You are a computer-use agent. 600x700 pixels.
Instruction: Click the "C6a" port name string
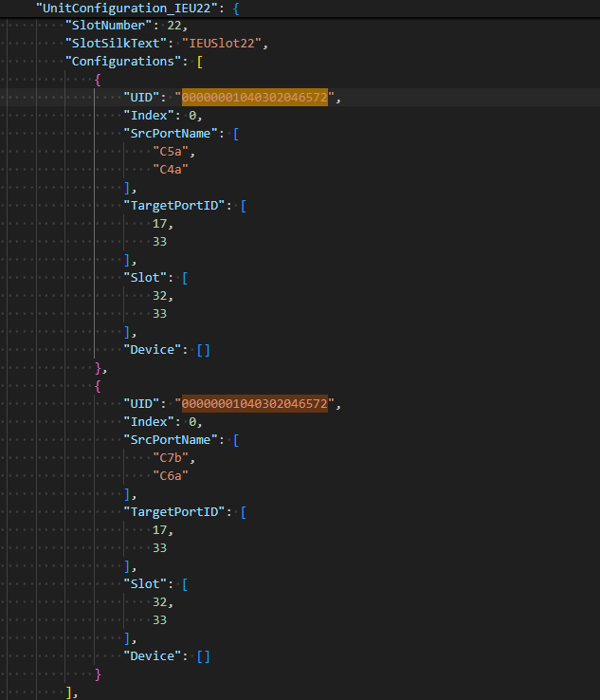pyautogui.click(x=172, y=476)
